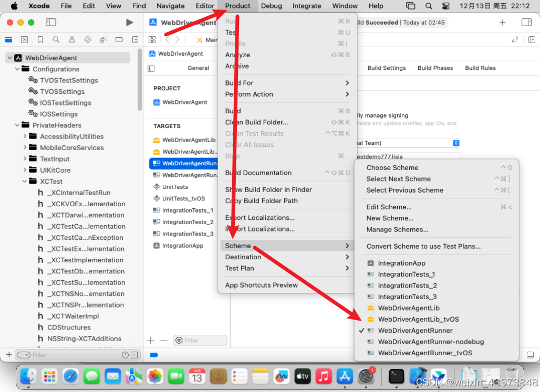Toggle the inspector panel button
Viewport: 540px width, 392px height.
point(526,23)
